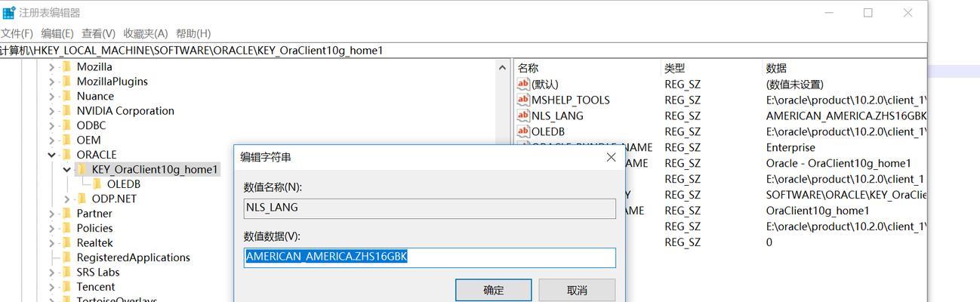Click the OraClient10g_home1 data cell
Image resolution: width=980 pixels, height=302 pixels.
818,211
